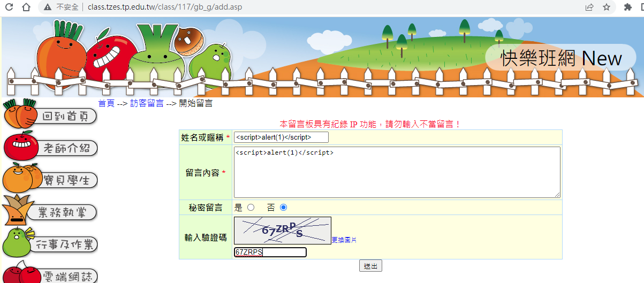The width and height of the screenshot is (644, 283).
Task: Select 是 for 秘密留言
Action: pyautogui.click(x=251, y=208)
